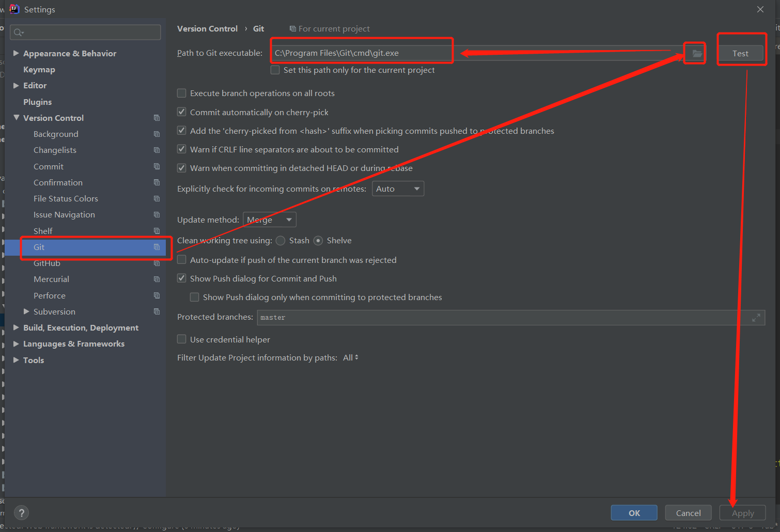This screenshot has height=532, width=780.
Task: Open the help question mark icon
Action: point(21,513)
